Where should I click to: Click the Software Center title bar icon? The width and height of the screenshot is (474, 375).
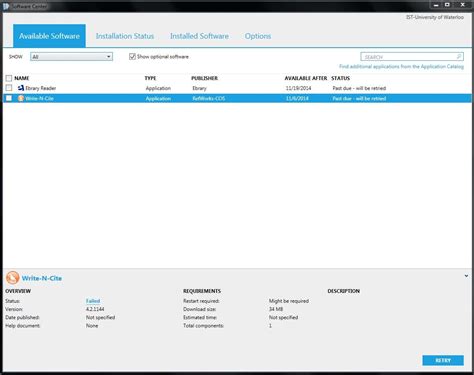[6, 6]
